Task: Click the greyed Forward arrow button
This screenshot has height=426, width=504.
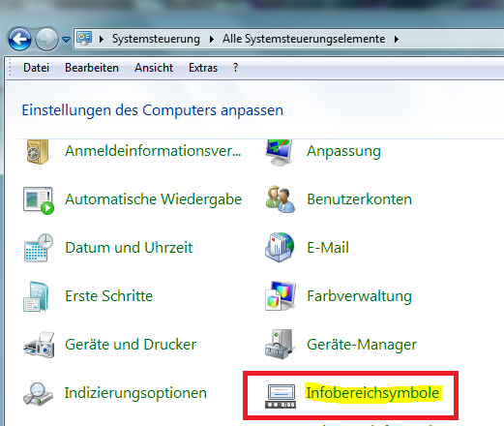Action: [x=46, y=39]
